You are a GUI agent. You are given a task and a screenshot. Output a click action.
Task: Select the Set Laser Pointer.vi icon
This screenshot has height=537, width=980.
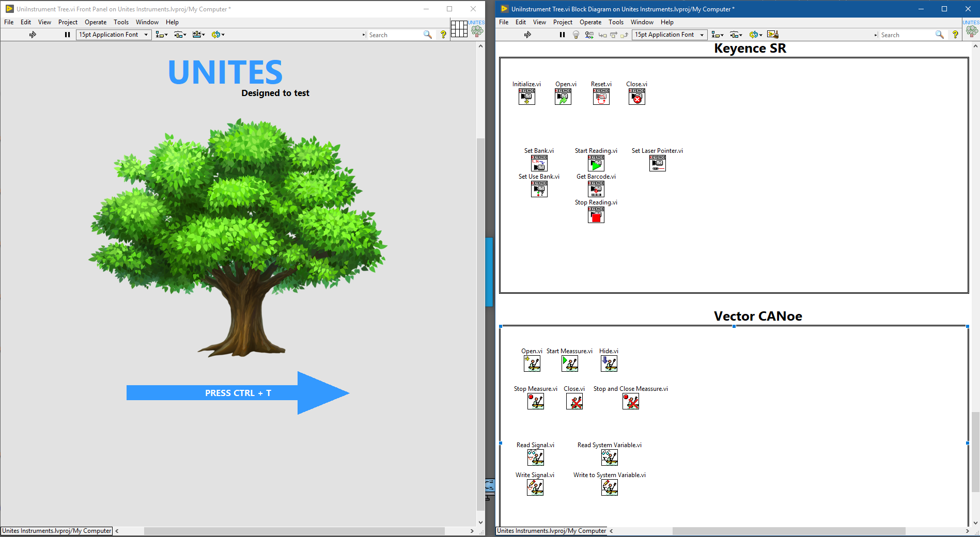[657, 164]
